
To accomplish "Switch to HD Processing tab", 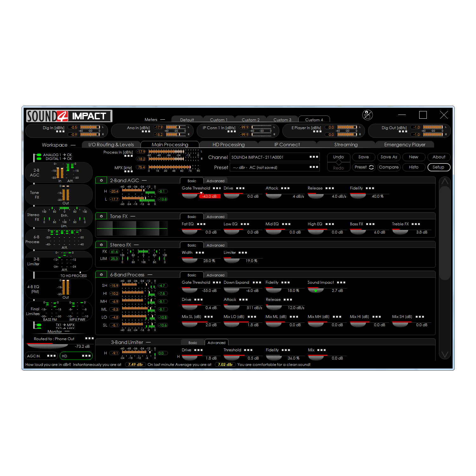I will 228,145.
